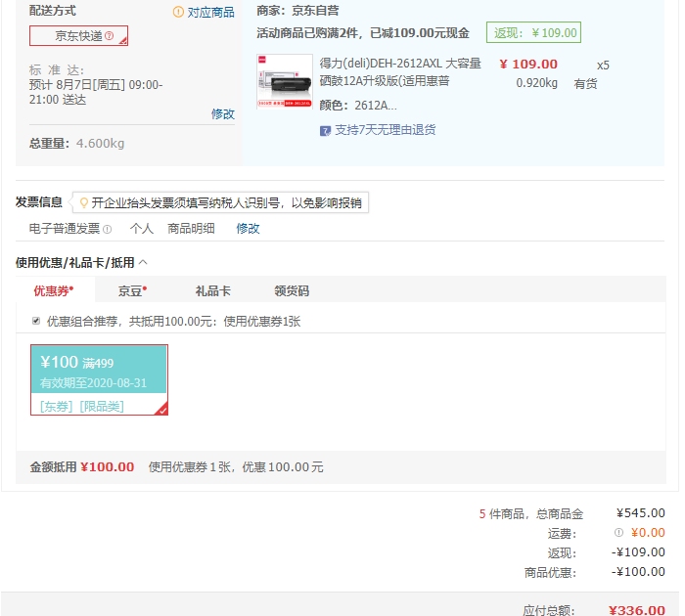Click the 返现 -¥109.00 summary value
The width and height of the screenshot is (685, 616).
[638, 552]
